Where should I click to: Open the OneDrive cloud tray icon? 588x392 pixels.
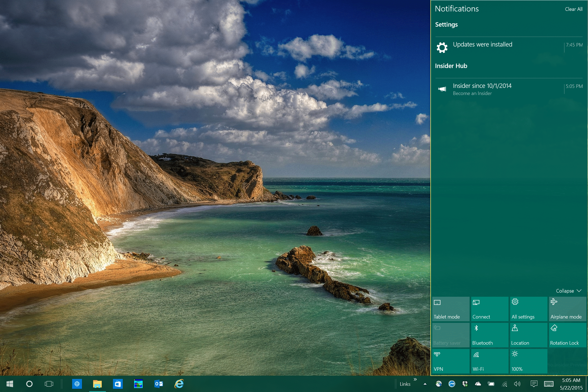(x=478, y=384)
